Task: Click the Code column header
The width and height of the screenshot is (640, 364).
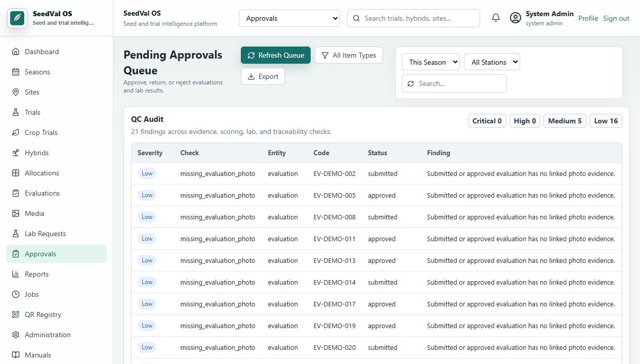Action: (x=321, y=153)
